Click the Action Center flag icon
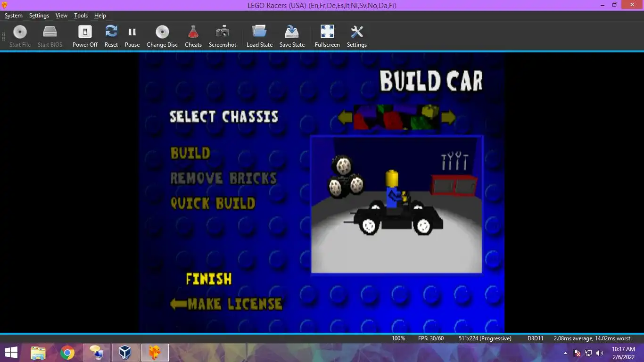The height and width of the screenshot is (362, 644). coord(577,353)
